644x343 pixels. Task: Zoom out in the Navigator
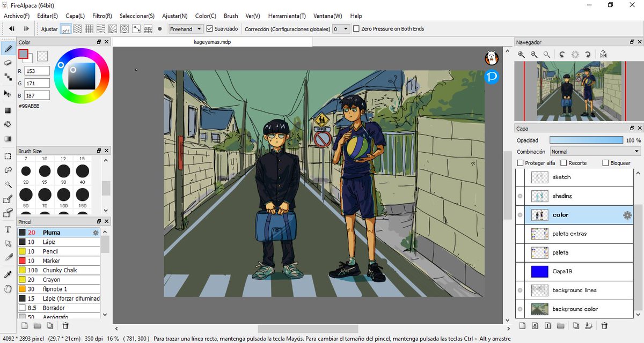click(x=534, y=54)
